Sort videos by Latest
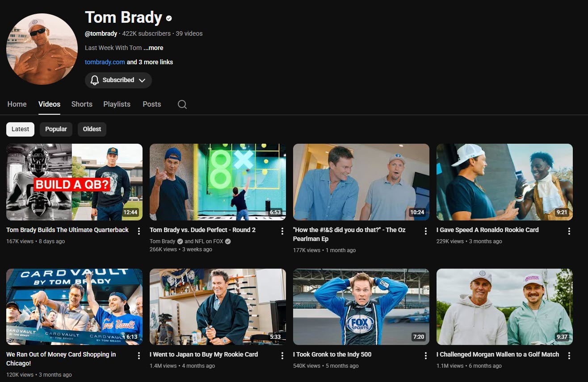The height and width of the screenshot is (382, 588). click(20, 129)
